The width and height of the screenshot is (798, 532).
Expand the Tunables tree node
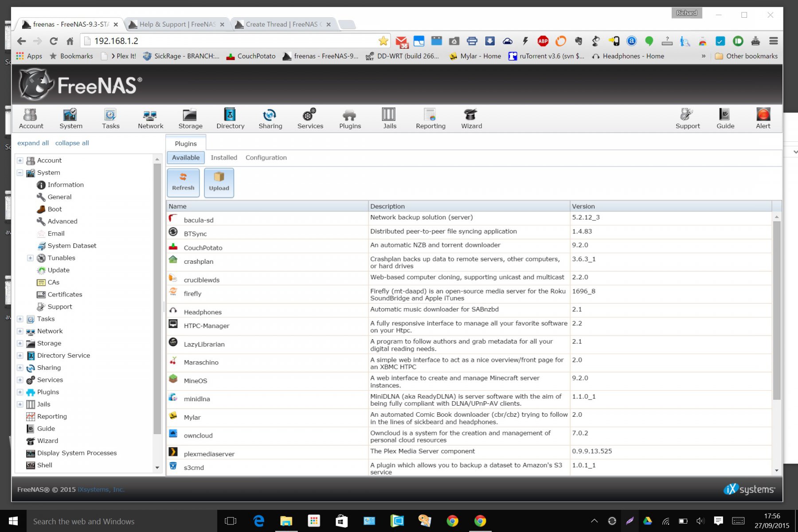31,258
